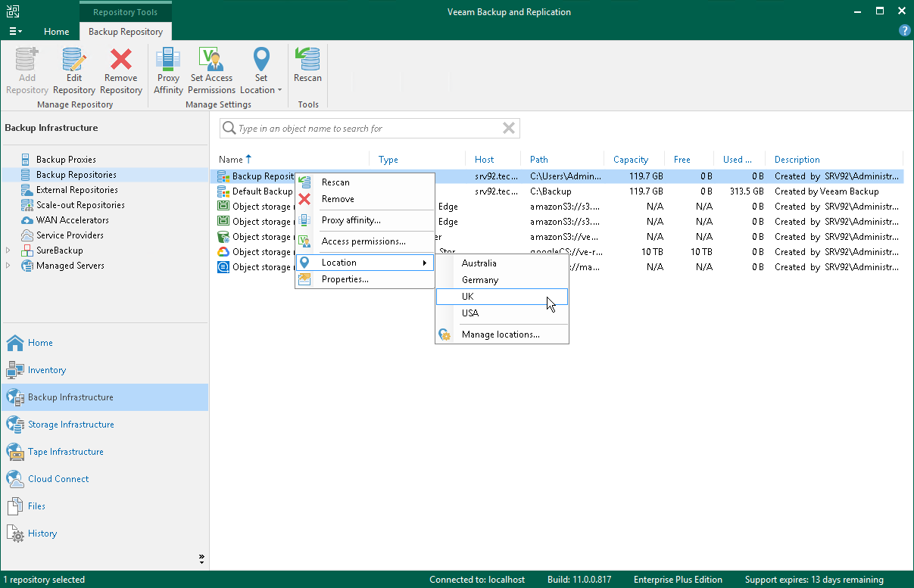
Task: Open the Files view
Action: (x=37, y=506)
